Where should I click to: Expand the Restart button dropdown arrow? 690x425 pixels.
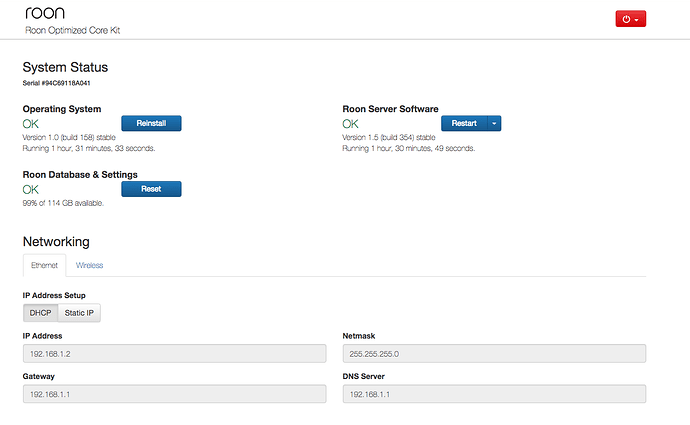[x=494, y=123]
